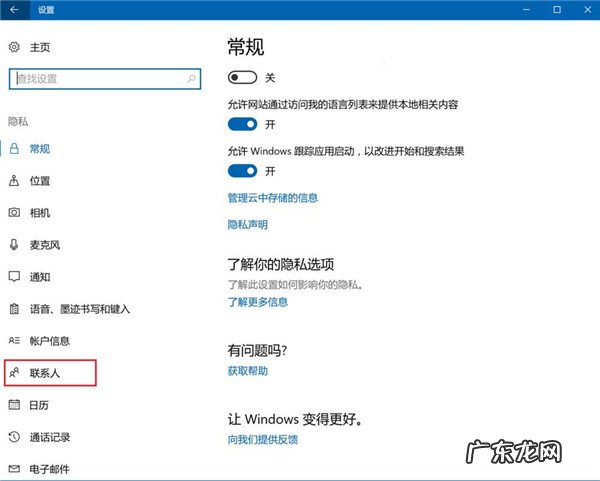
Task: Click the back arrow in the title bar
Action: [x=14, y=10]
